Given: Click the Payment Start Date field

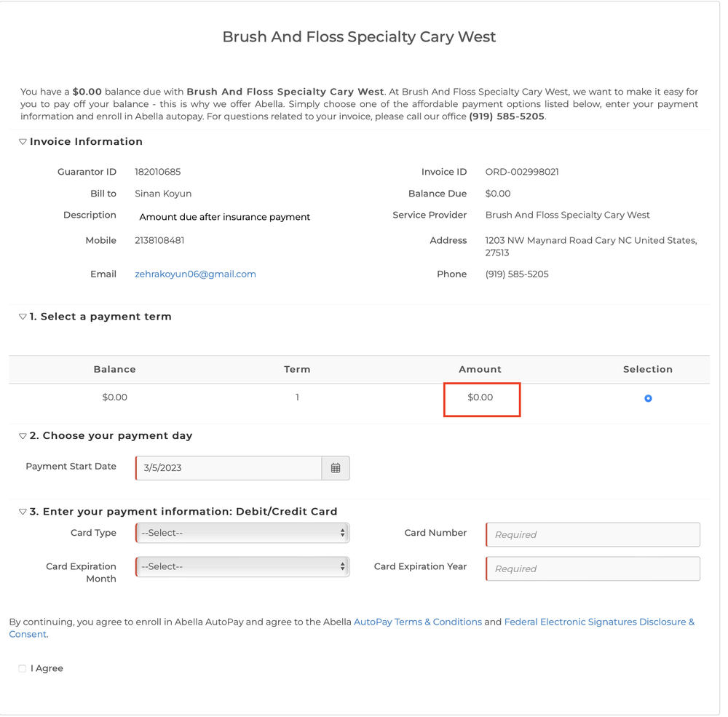Looking at the screenshot, I should tap(229, 468).
